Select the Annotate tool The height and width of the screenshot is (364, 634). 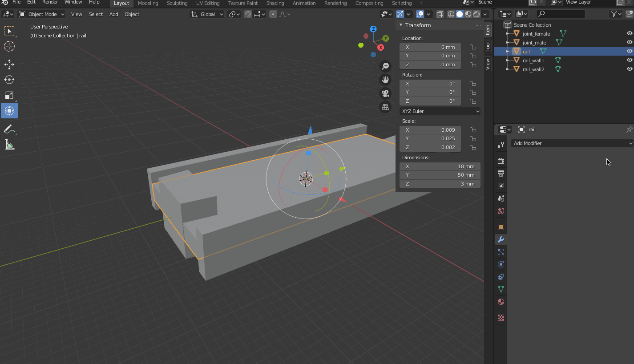click(x=9, y=129)
